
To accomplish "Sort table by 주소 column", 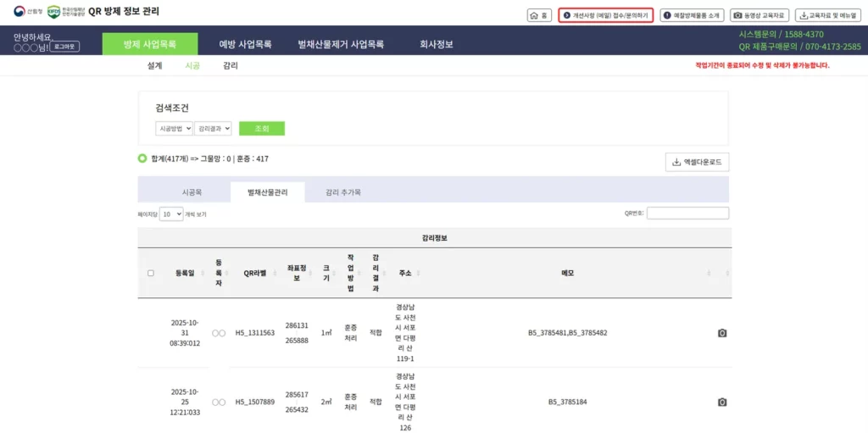I will click(405, 273).
